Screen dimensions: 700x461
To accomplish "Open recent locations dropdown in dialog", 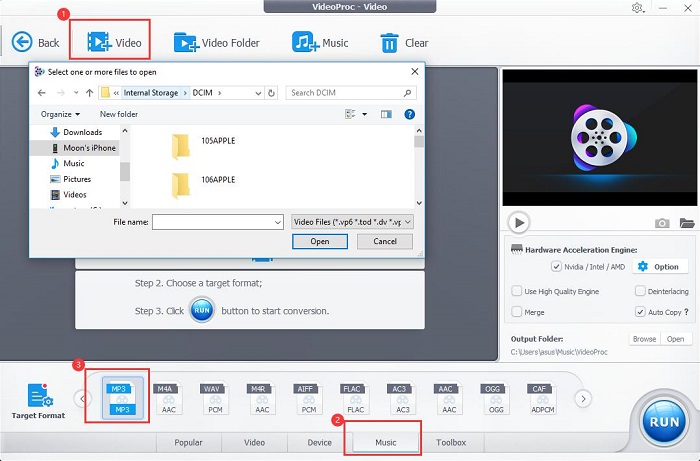I will [x=76, y=93].
